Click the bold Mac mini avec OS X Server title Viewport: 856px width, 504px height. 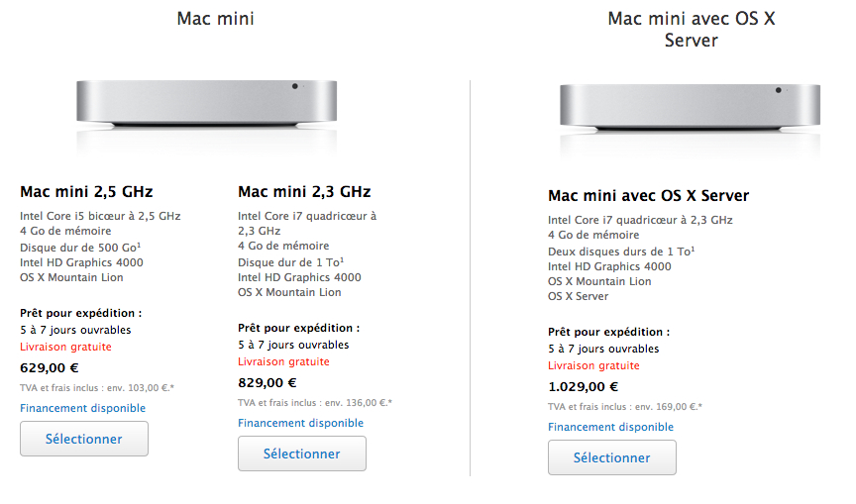point(649,195)
